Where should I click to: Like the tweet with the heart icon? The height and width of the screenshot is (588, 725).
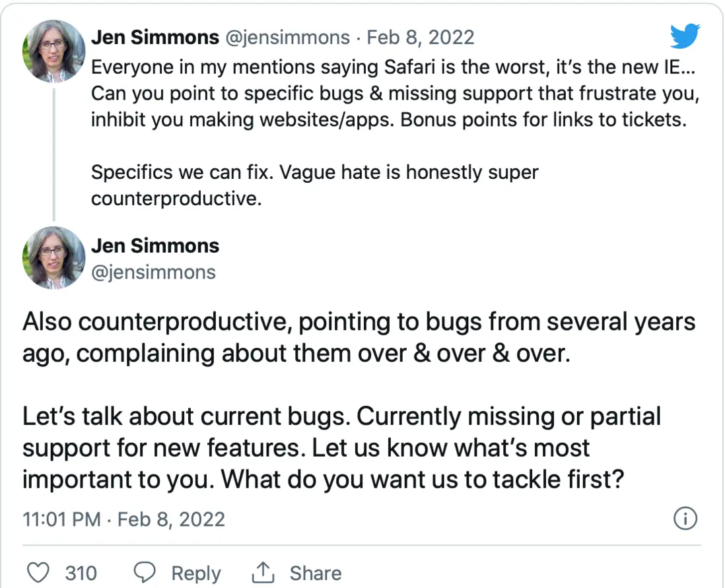[40, 573]
